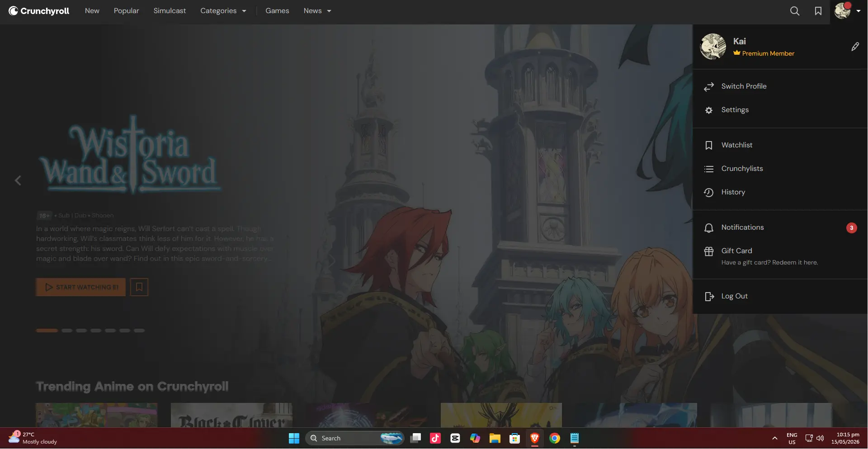The height and width of the screenshot is (449, 868).
Task: Open Gift Card redeem option
Action: click(x=780, y=256)
